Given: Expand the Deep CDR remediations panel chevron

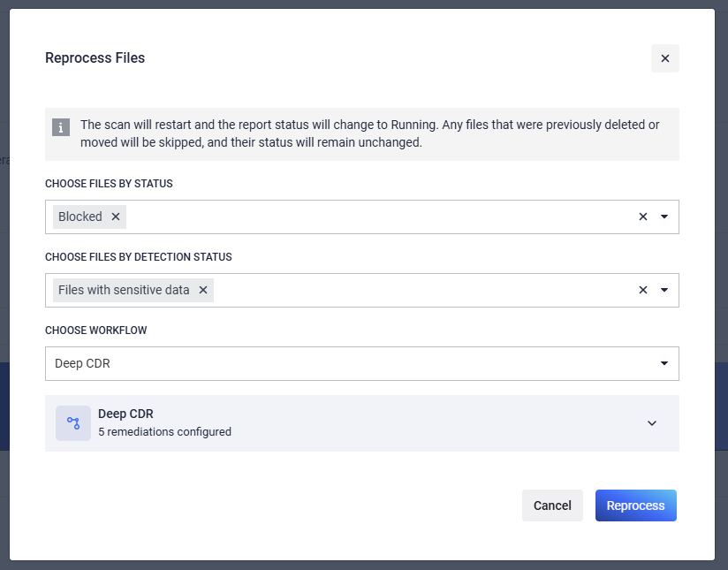Looking at the screenshot, I should [652, 423].
